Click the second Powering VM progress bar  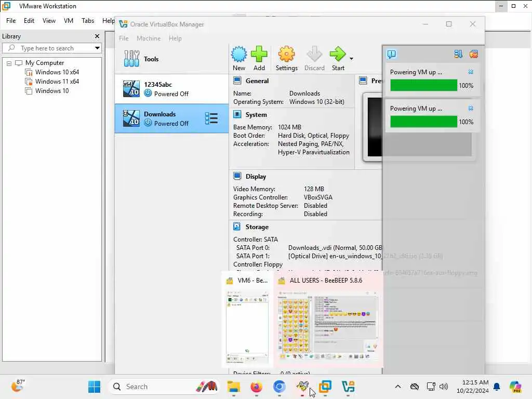tap(423, 122)
